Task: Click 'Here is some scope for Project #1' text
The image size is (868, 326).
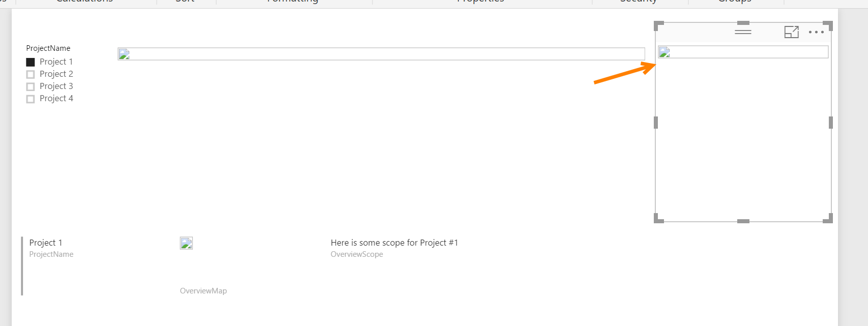Action: (394, 243)
